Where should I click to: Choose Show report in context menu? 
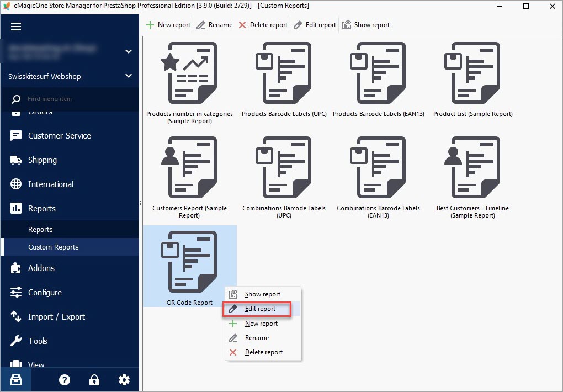coord(263,294)
